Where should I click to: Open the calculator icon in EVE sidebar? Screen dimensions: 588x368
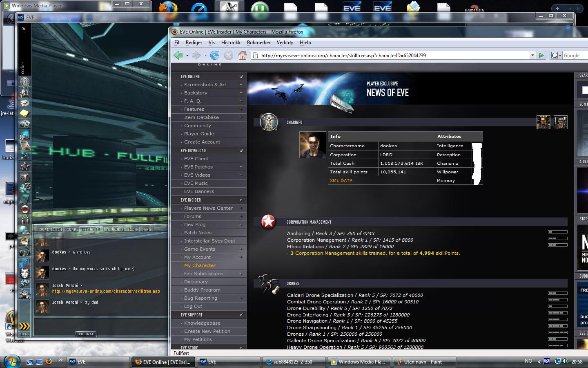click(25, 198)
